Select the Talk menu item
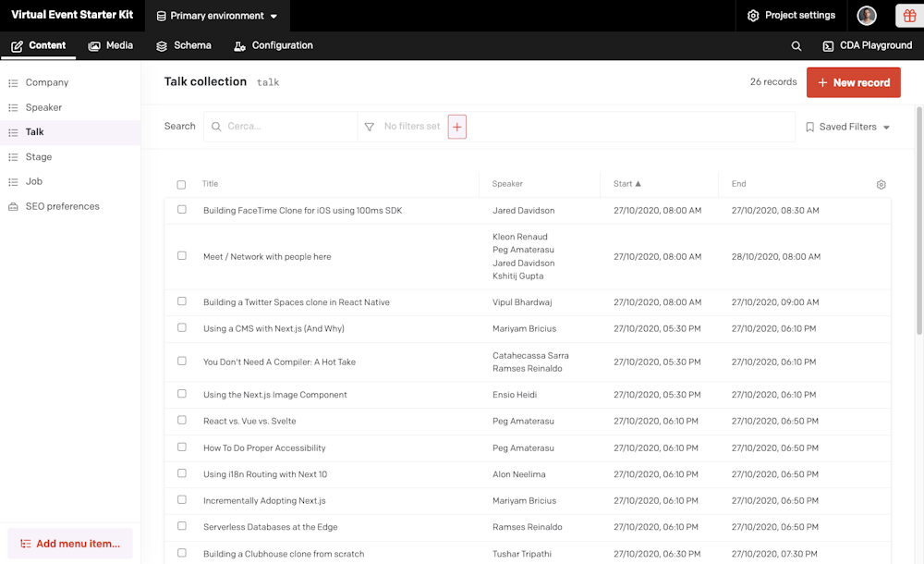 [70, 132]
